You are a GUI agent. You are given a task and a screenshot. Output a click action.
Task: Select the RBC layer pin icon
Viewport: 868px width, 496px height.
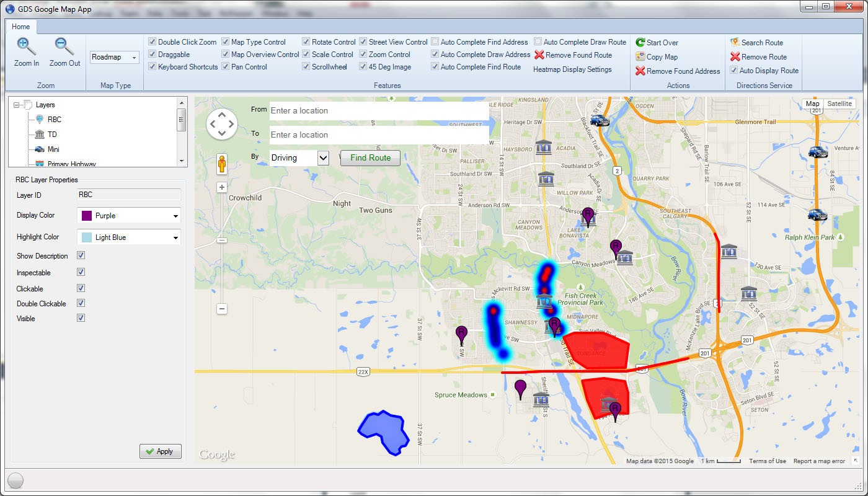[40, 119]
